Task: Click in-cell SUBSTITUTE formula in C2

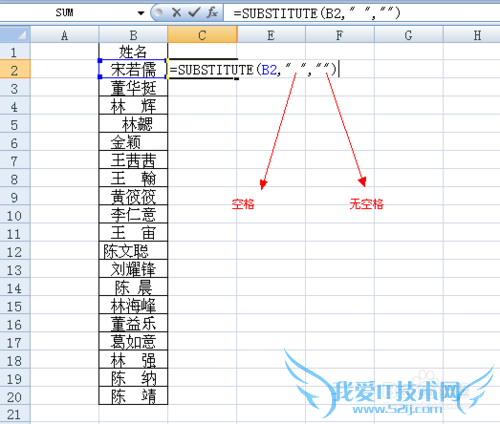Action: pyautogui.click(x=253, y=70)
